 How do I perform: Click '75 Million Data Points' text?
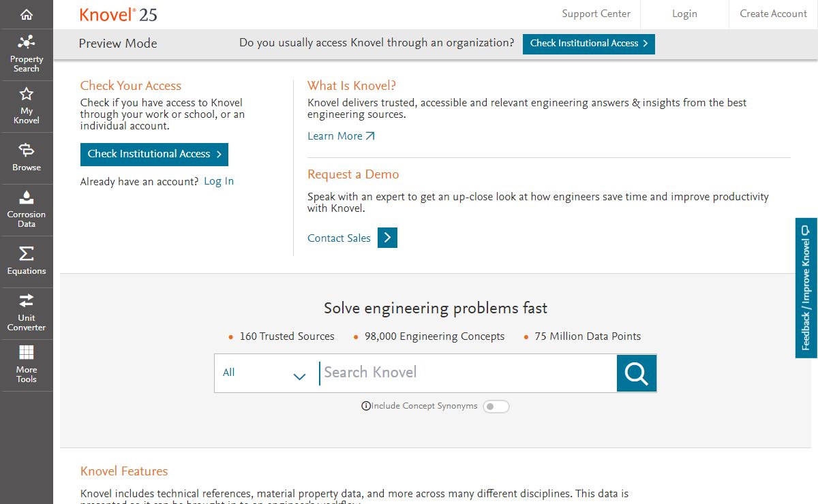588,336
